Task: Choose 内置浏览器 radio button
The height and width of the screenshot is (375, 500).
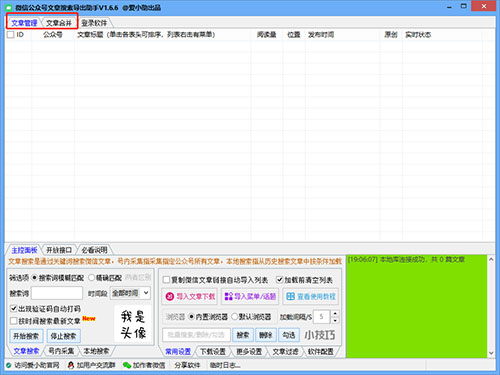Action: [191, 317]
